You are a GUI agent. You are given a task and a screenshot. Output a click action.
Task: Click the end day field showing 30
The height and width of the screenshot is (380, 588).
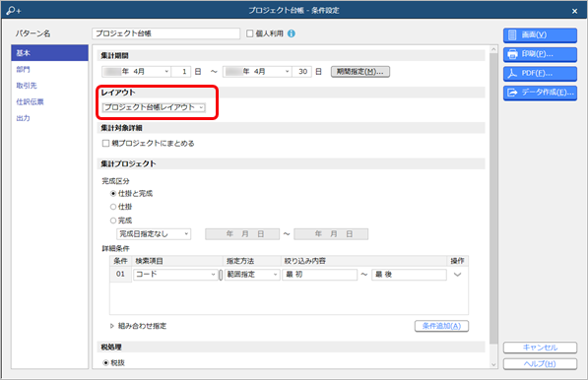(x=301, y=72)
